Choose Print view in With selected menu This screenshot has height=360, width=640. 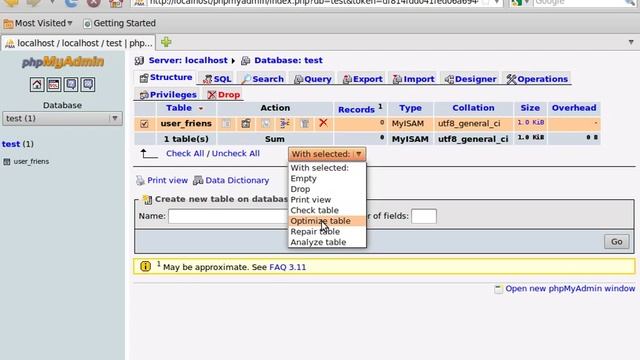327,200
